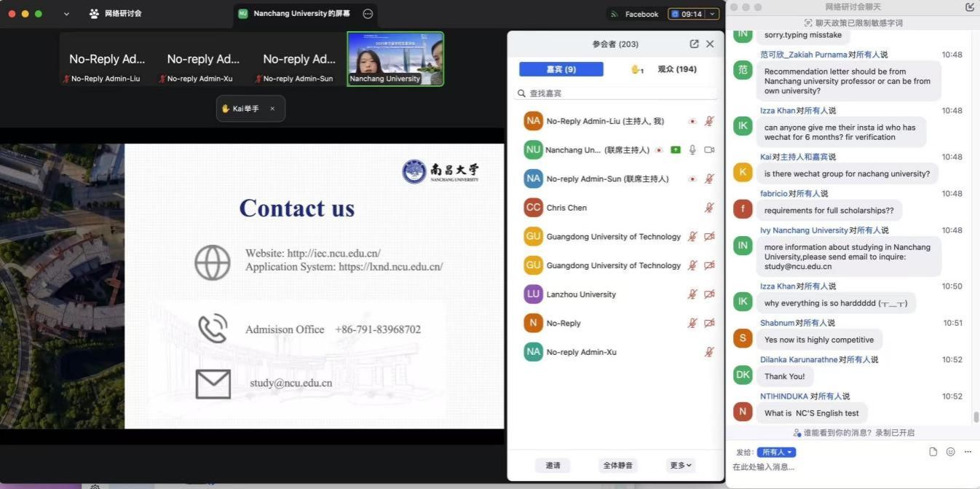Expand the 更多 dropdown in participants panel
980x489 pixels.
[681, 465]
